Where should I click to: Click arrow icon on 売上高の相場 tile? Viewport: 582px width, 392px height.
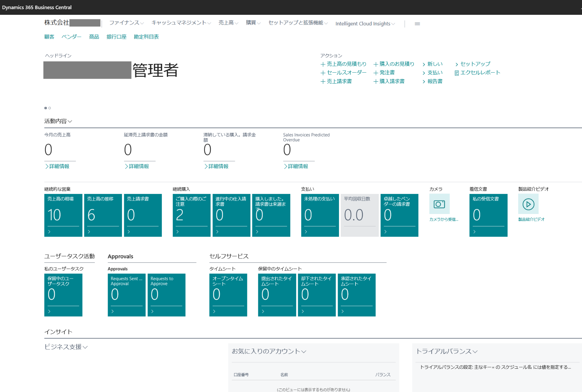click(x=49, y=232)
